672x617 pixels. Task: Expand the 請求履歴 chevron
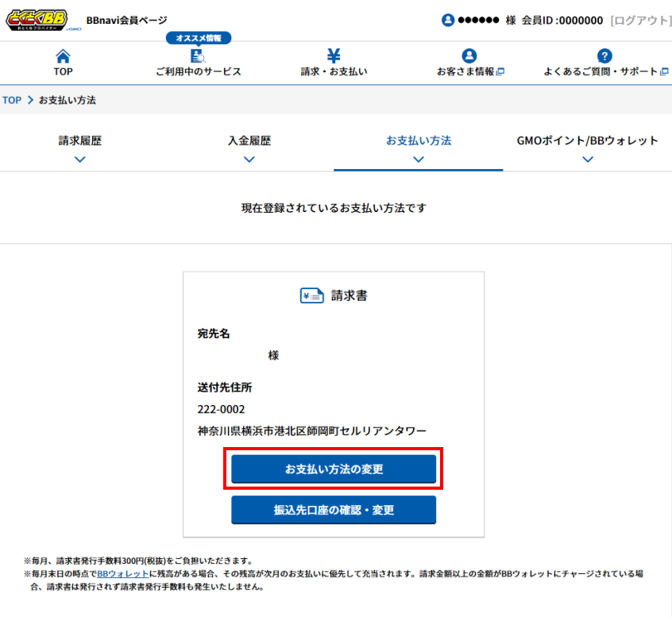(79, 159)
